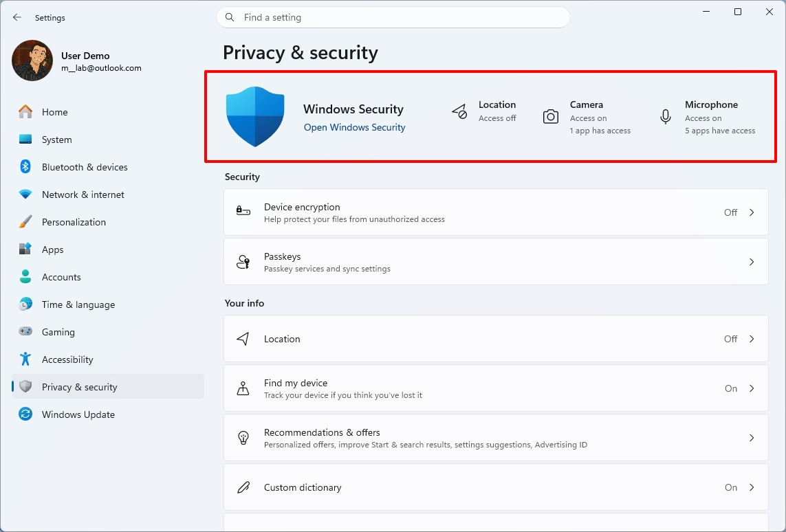Click the Device encryption lock icon
The image size is (786, 532).
tap(243, 211)
